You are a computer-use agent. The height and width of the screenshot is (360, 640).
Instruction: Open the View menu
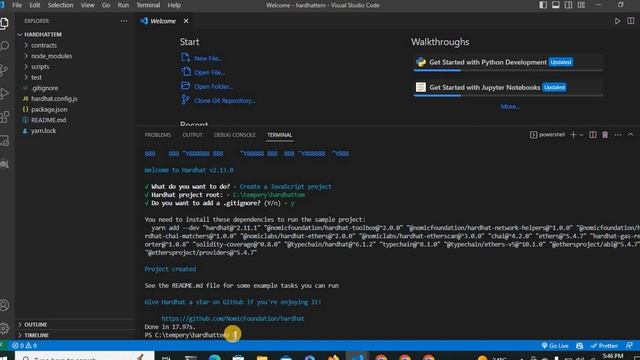coord(87,5)
